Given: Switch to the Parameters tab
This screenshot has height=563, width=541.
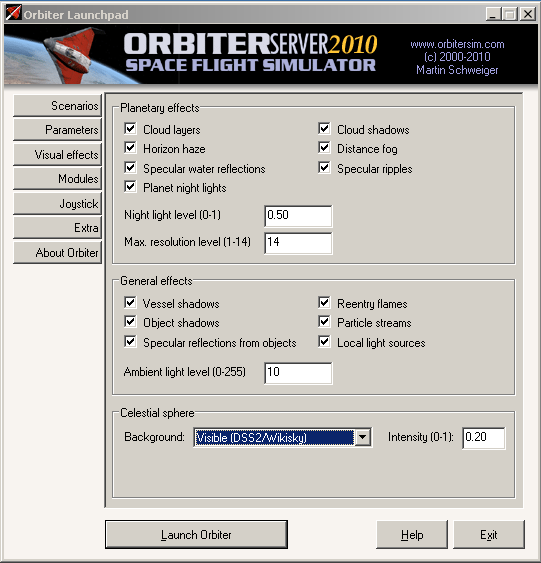Looking at the screenshot, I should [x=57, y=130].
